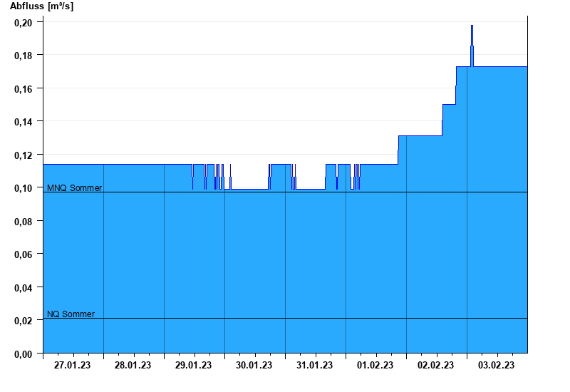Select the 31.01.23 date label
This screenshot has width=570, height=392.
coord(314,366)
